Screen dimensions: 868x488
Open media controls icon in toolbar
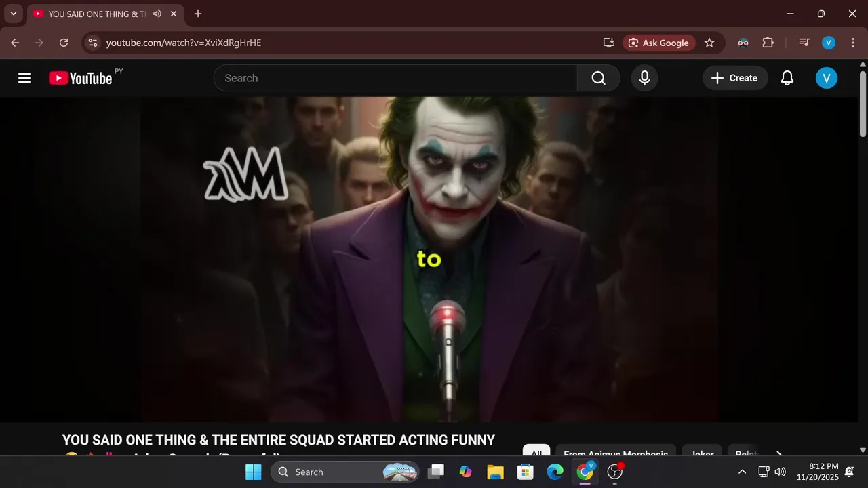click(804, 43)
